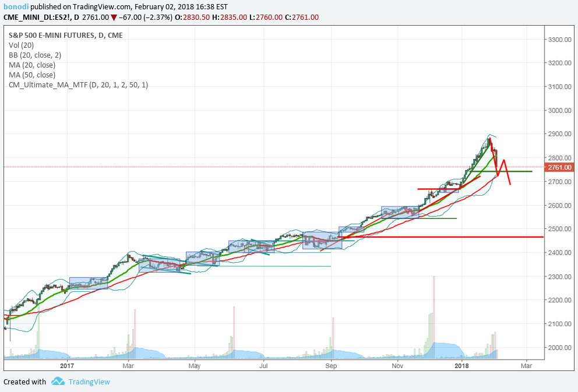Viewport: 578px width, 392px height.
Task: Click the 2500.00 price axis label
Action: tap(559, 229)
